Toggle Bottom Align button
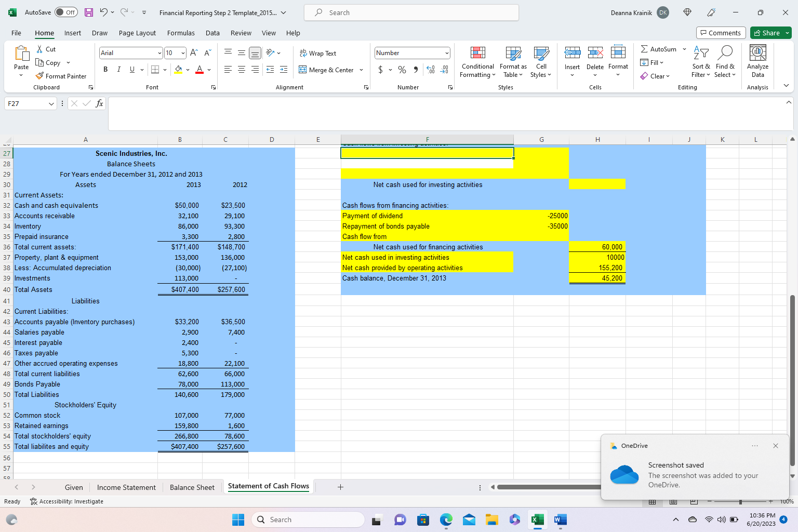This screenshot has height=532, width=798. click(255, 53)
